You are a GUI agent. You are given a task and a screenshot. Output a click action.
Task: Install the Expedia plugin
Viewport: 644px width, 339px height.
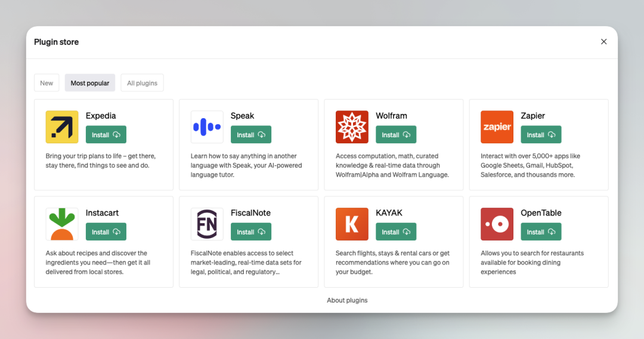106,135
